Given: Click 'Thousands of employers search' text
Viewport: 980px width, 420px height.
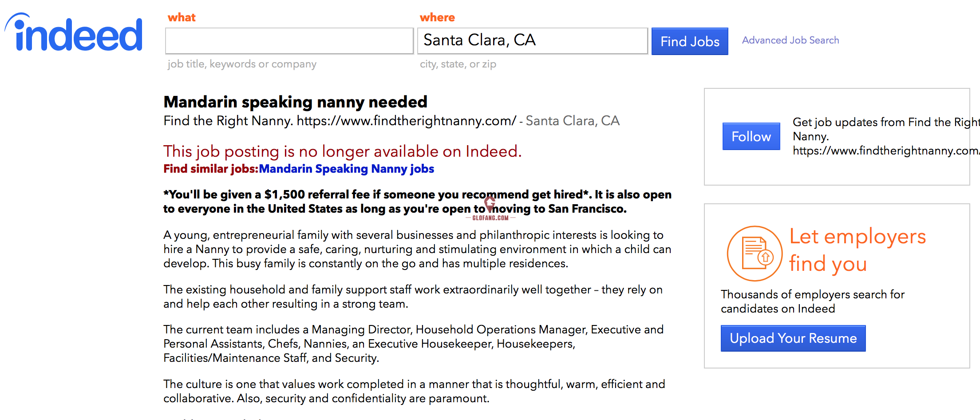Looking at the screenshot, I should coord(812,301).
